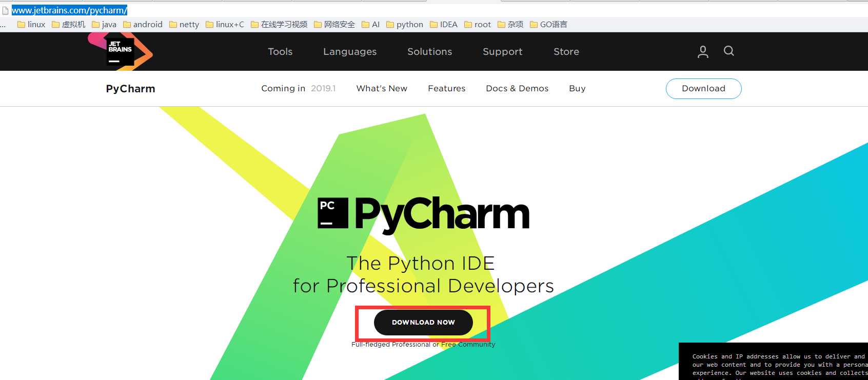
Task: Open the 网络安全 bookmark folder
Action: 334,24
